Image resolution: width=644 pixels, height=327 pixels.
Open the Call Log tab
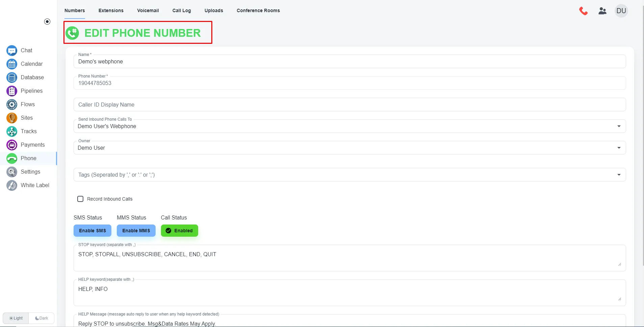click(182, 10)
